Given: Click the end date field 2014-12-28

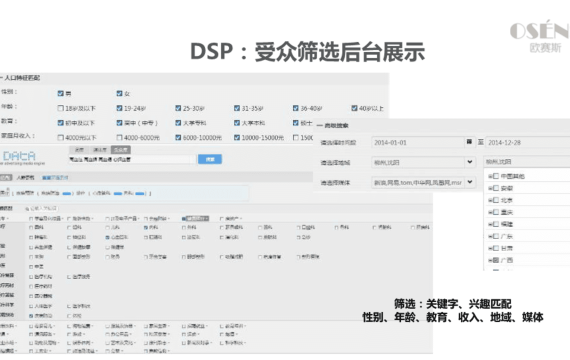Looking at the screenshot, I should (527, 142).
